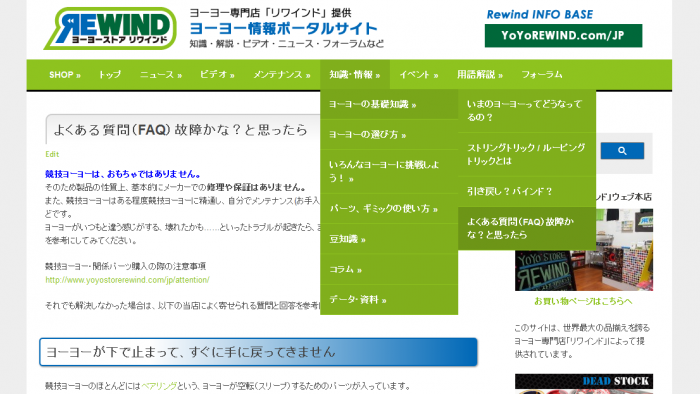Viewport: 700px width, 394px height.
Task: Click the REWIND yo-yo store logo
Action: click(x=110, y=28)
